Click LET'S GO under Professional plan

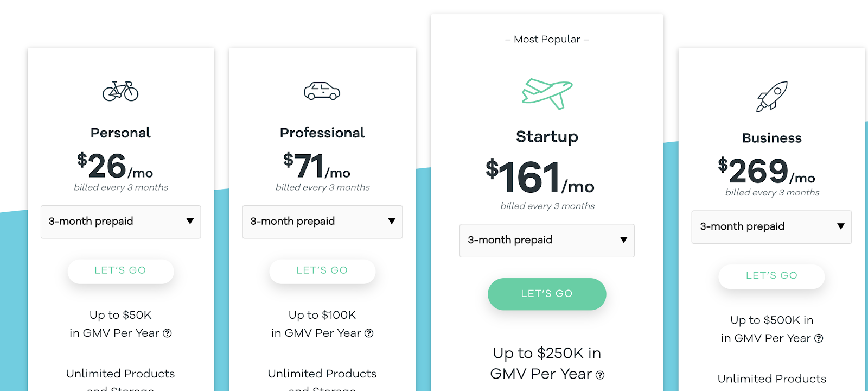(322, 271)
